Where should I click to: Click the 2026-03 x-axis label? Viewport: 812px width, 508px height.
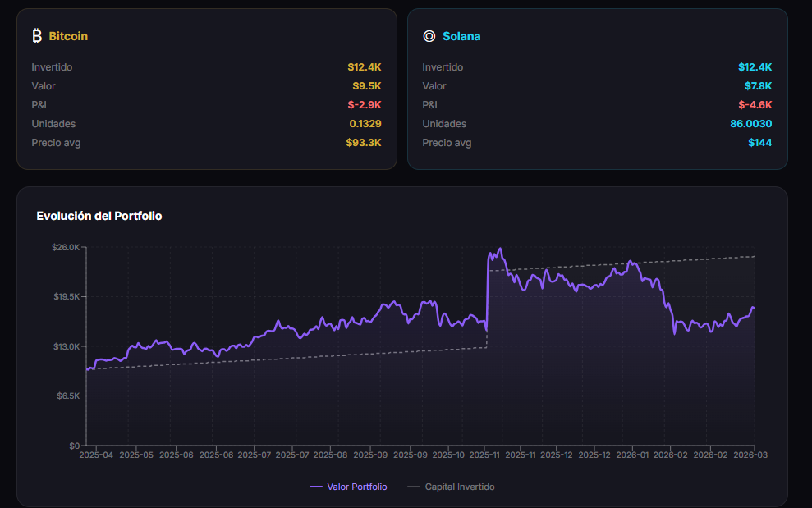(x=750, y=455)
